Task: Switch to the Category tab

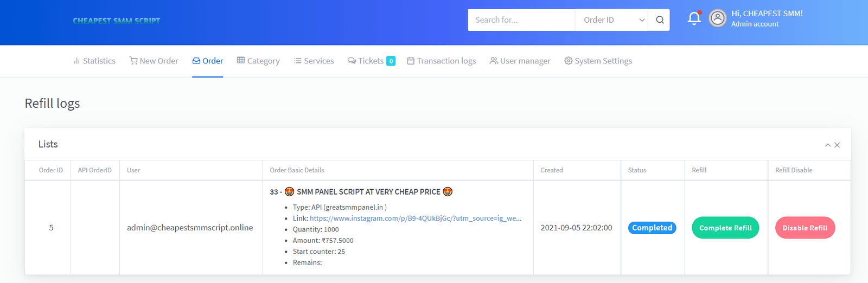Action: click(x=258, y=61)
